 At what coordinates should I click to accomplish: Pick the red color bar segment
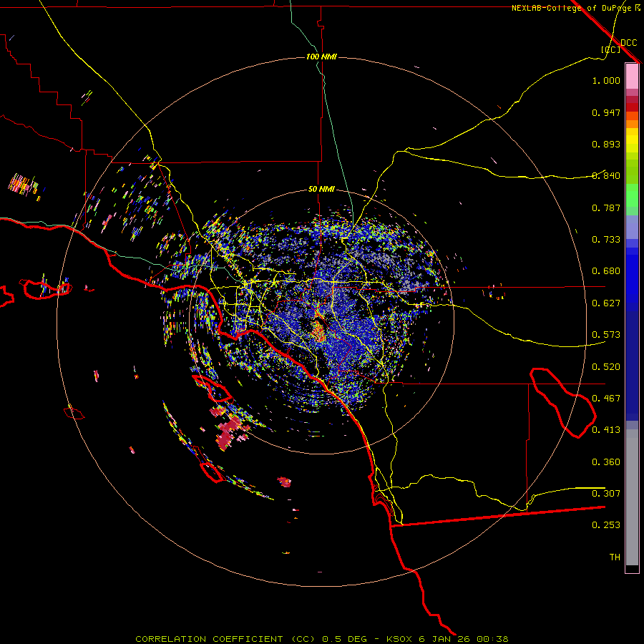click(632, 107)
